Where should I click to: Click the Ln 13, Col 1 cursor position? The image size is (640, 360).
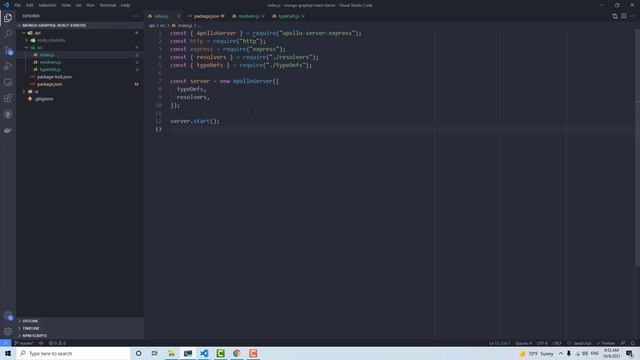(499, 343)
